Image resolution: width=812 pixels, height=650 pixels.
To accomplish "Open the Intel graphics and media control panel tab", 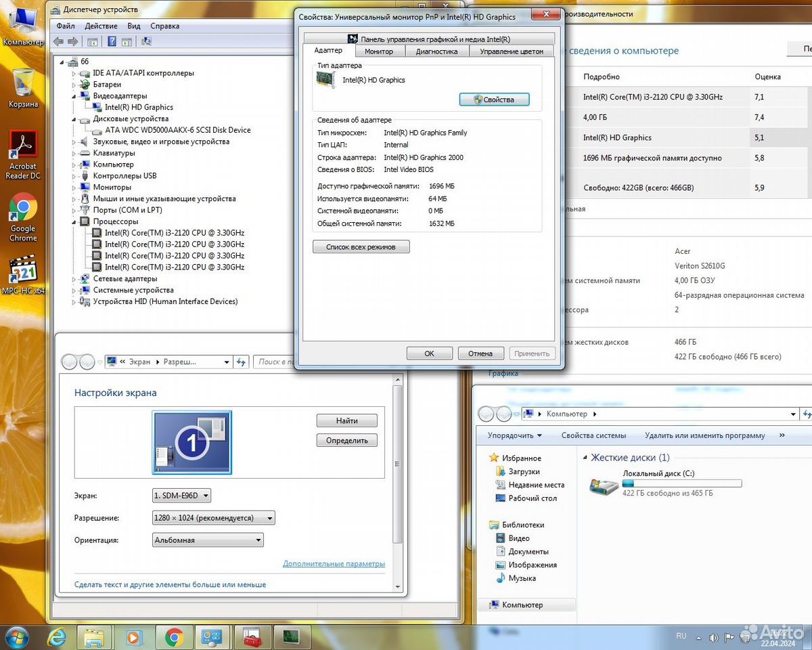I will 429,39.
